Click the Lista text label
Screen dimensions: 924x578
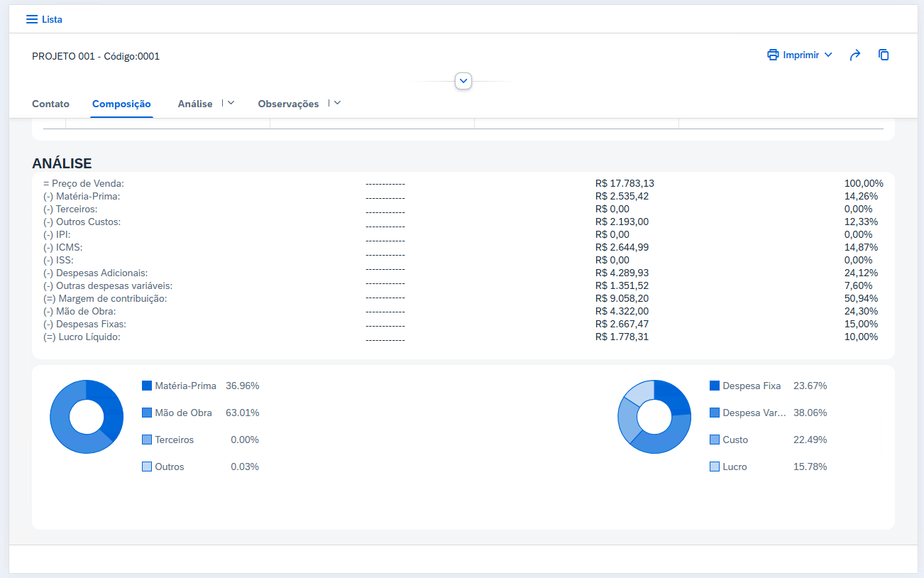tap(52, 19)
